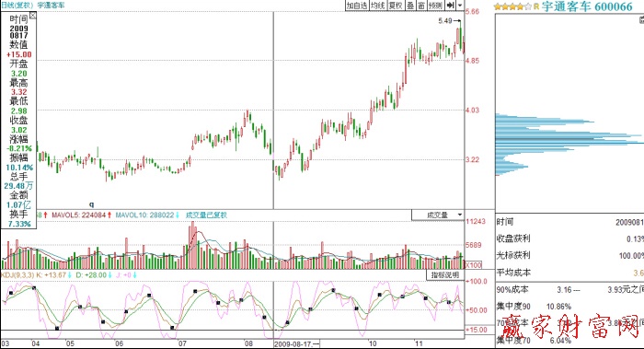Click the 叠 overlay chart icon
Image resolution: width=644 pixels, height=349 pixels.
pyautogui.click(x=410, y=6)
